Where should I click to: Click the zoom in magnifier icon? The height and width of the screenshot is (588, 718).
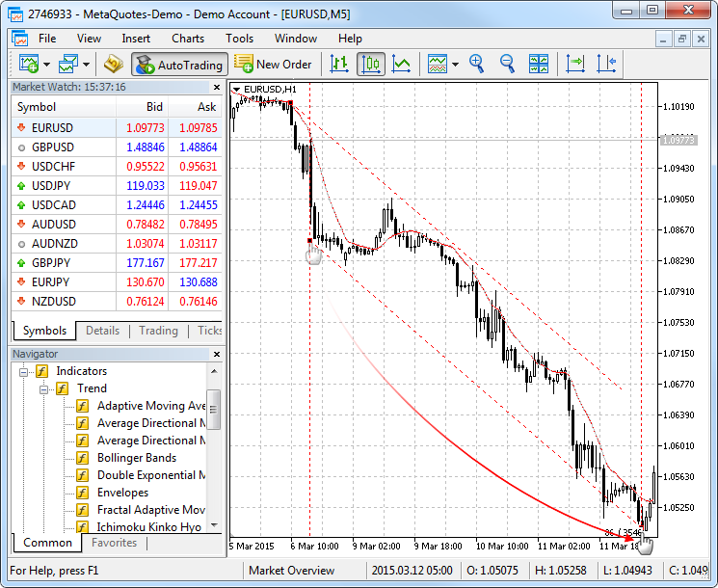point(476,64)
